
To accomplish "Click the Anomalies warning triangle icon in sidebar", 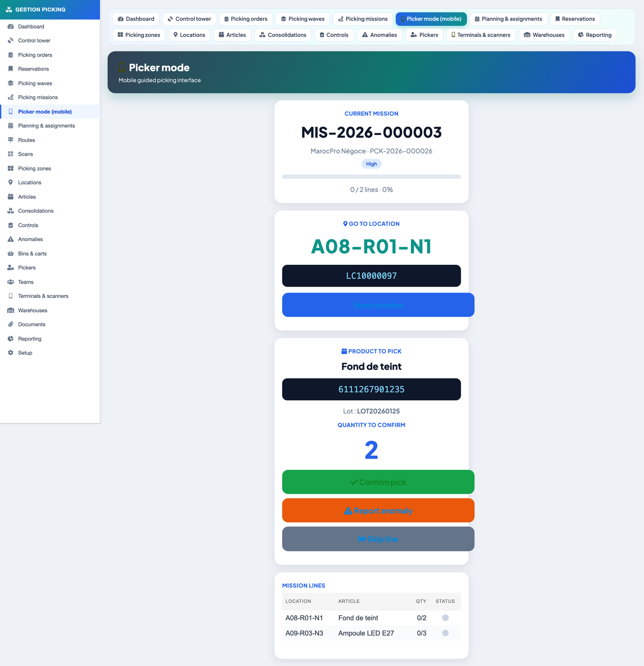I will pyautogui.click(x=11, y=239).
